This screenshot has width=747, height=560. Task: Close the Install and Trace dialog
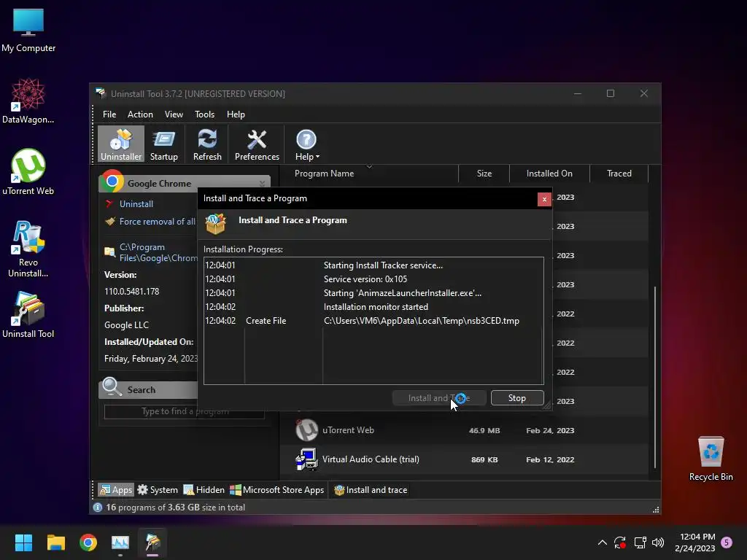[544, 199]
